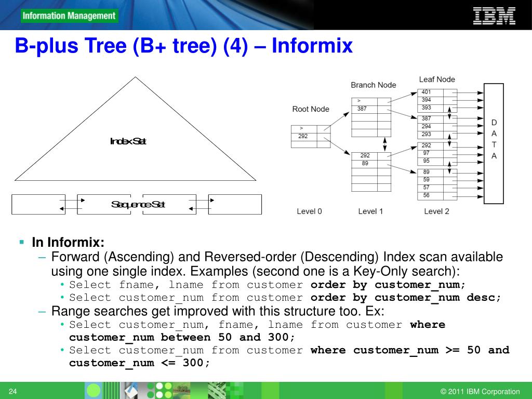Click "© 2011 IBM Corporation" in the footer

480,391
